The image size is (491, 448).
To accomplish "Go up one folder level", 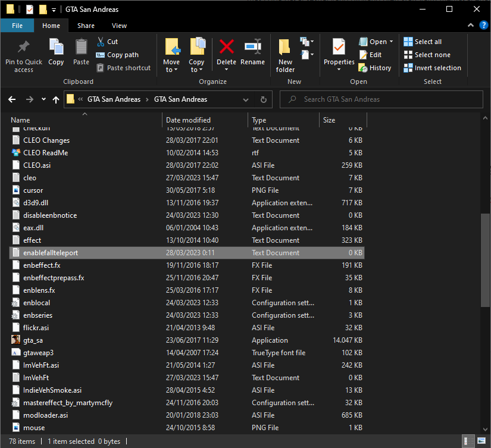I will (x=56, y=99).
